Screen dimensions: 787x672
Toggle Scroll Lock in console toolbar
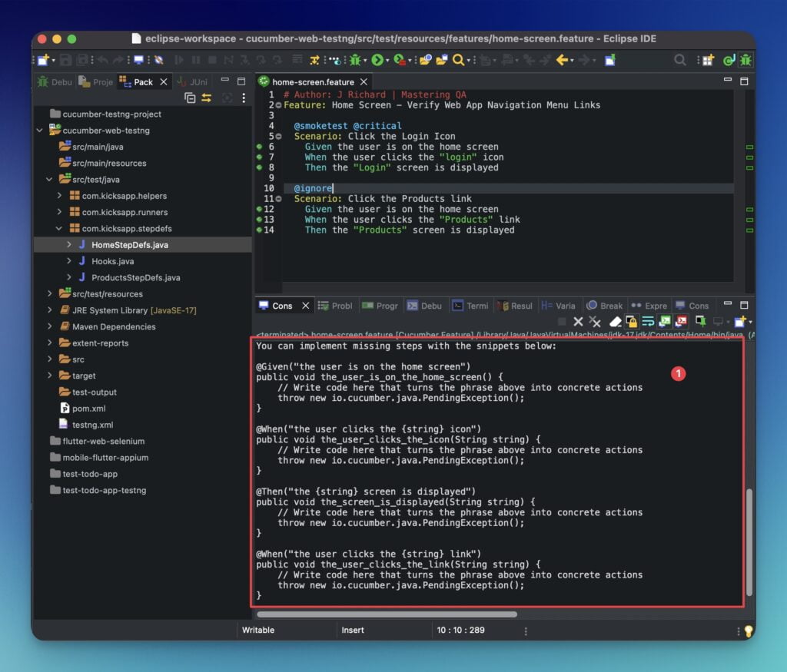(632, 322)
